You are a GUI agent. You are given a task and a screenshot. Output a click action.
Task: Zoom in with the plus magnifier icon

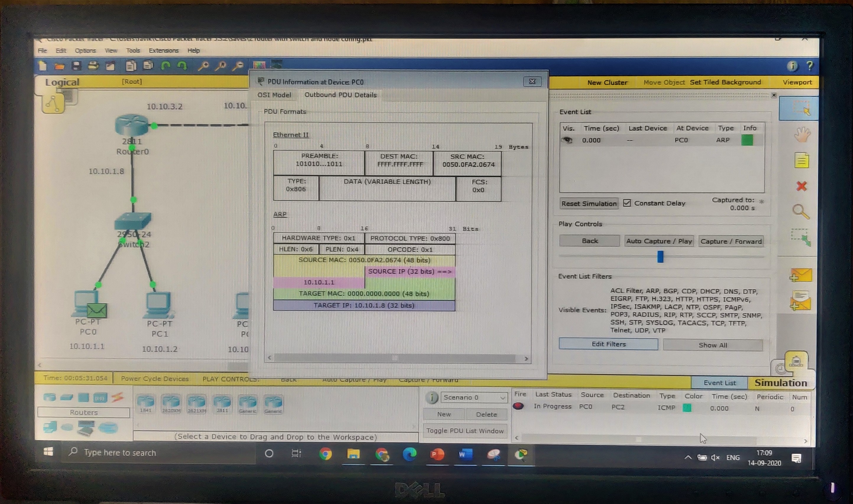click(x=203, y=66)
